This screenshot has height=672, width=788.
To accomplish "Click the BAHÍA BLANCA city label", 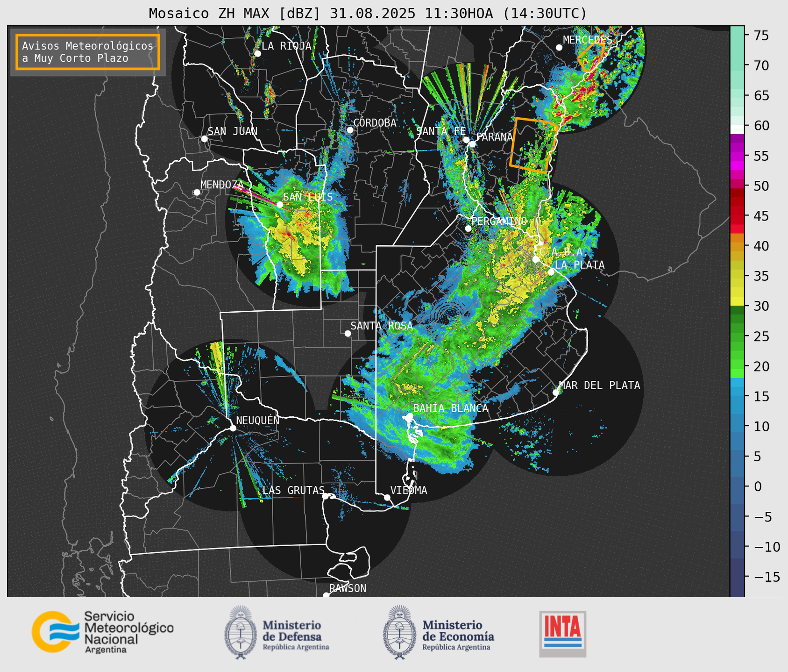I will (451, 408).
